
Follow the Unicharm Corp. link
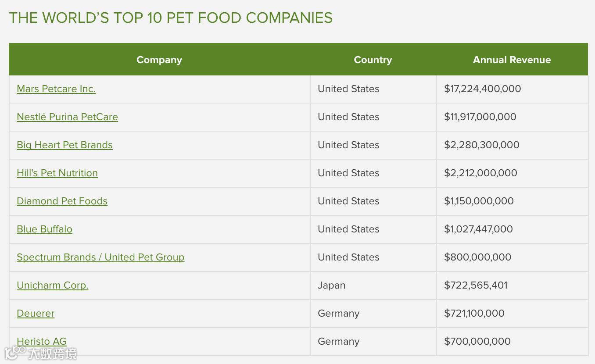[53, 285]
